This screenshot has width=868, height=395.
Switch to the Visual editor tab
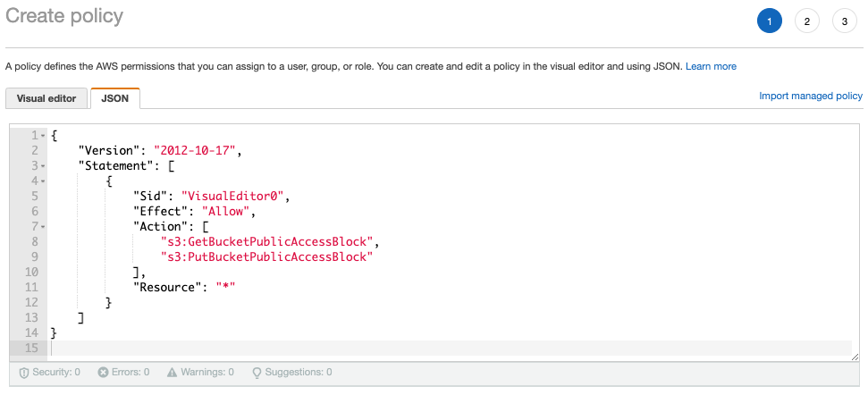tap(46, 98)
